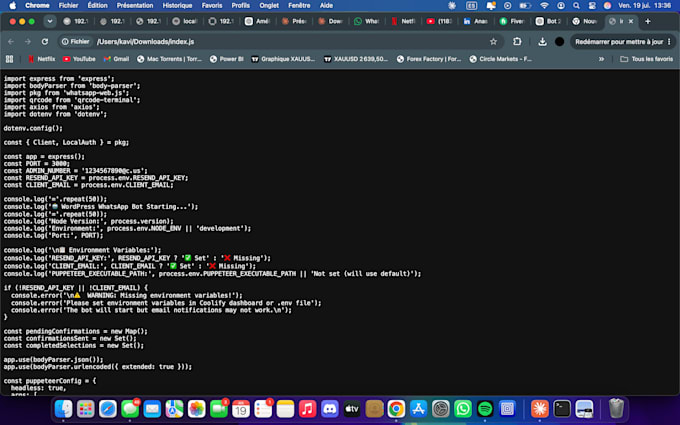
Task: Open Terminal from the Dock
Action: [562, 409]
